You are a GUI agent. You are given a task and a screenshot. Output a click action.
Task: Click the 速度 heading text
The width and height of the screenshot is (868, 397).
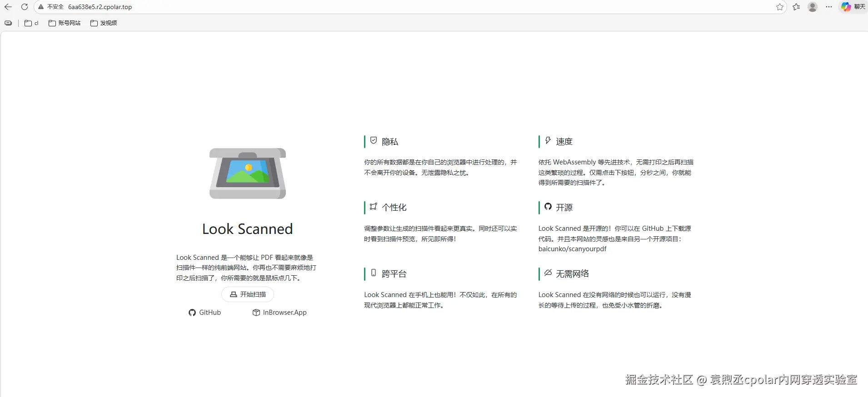coord(564,142)
